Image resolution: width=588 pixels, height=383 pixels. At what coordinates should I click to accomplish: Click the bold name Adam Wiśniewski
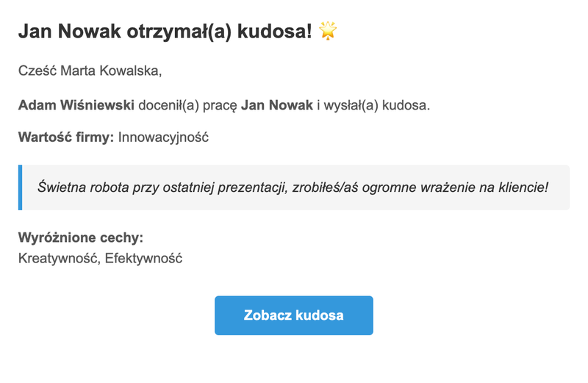pyautogui.click(x=76, y=105)
